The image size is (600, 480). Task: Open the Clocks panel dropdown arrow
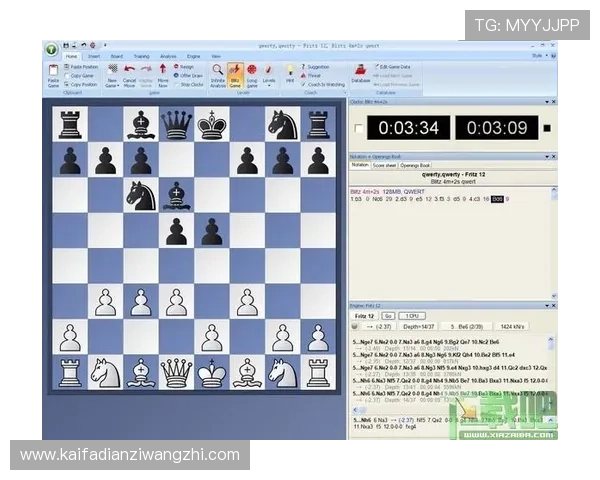pyautogui.click(x=547, y=102)
